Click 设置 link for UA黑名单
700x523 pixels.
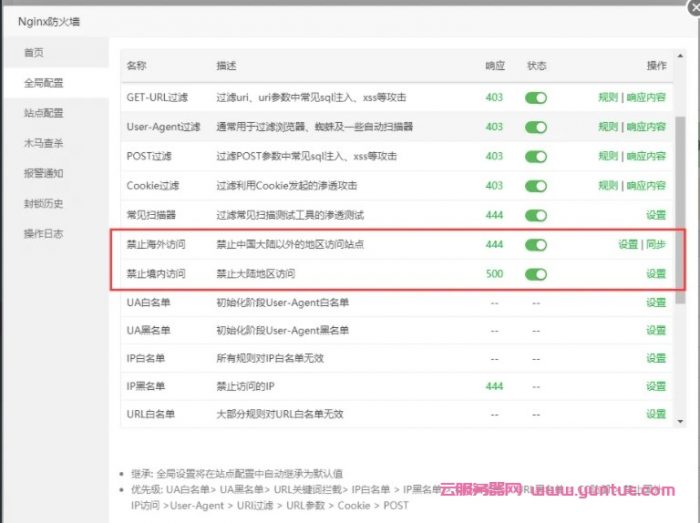[655, 330]
